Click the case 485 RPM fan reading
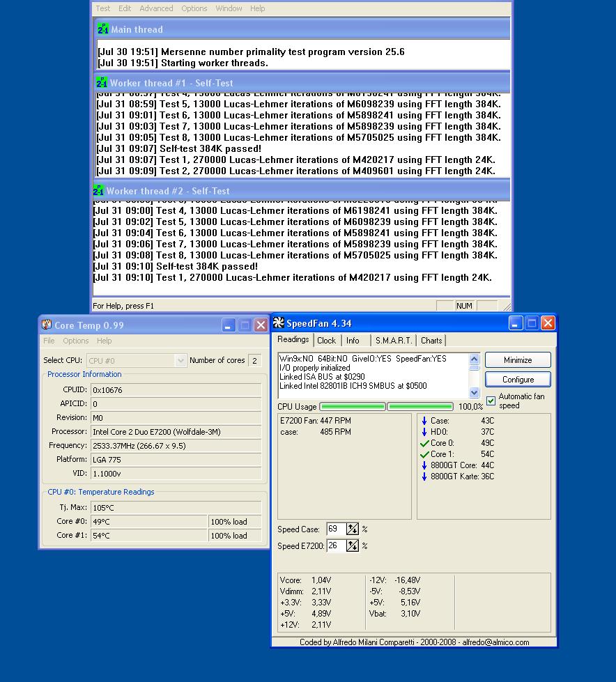The height and width of the screenshot is (682, 616). 316,432
